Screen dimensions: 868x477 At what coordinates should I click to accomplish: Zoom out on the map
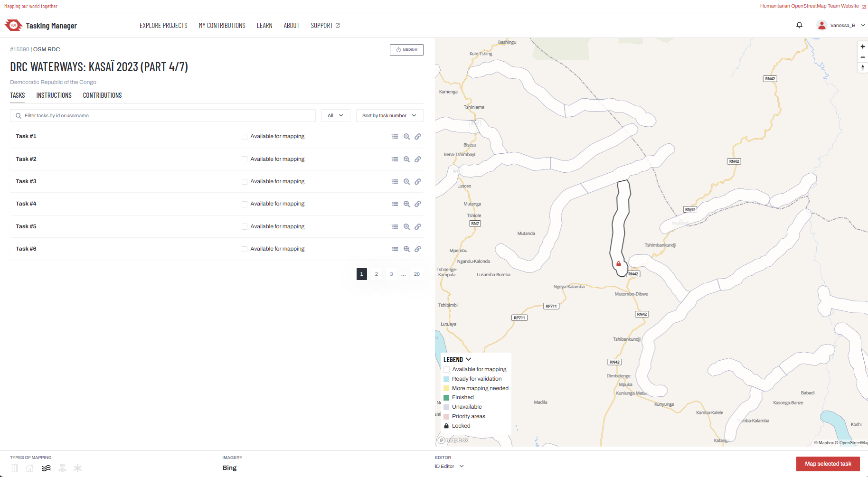pos(863,57)
